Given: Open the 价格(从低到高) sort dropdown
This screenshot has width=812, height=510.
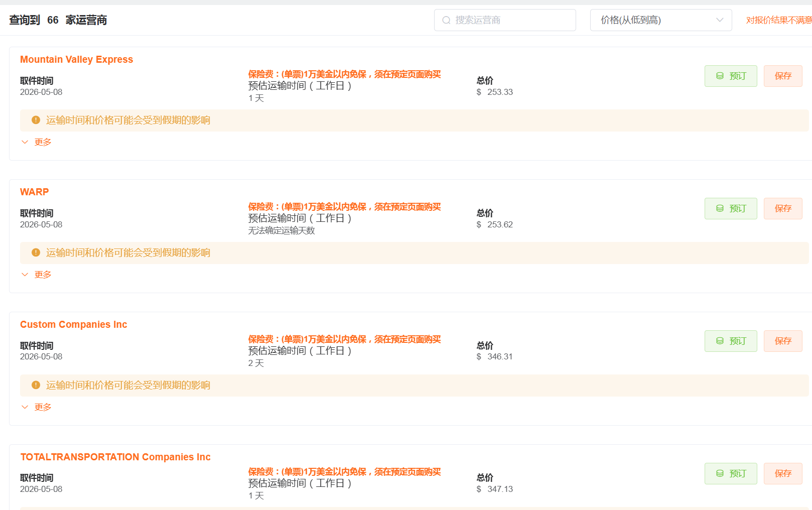Looking at the screenshot, I should point(661,20).
